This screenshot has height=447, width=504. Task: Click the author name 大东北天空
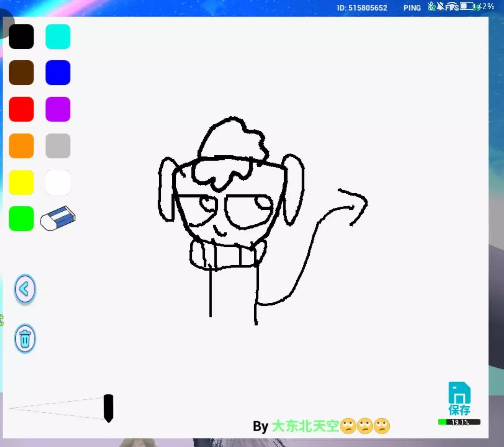[305, 426]
